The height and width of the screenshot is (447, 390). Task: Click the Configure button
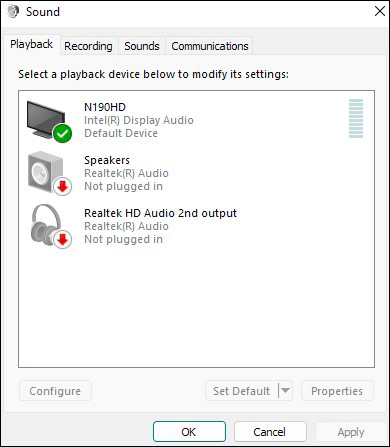55,391
